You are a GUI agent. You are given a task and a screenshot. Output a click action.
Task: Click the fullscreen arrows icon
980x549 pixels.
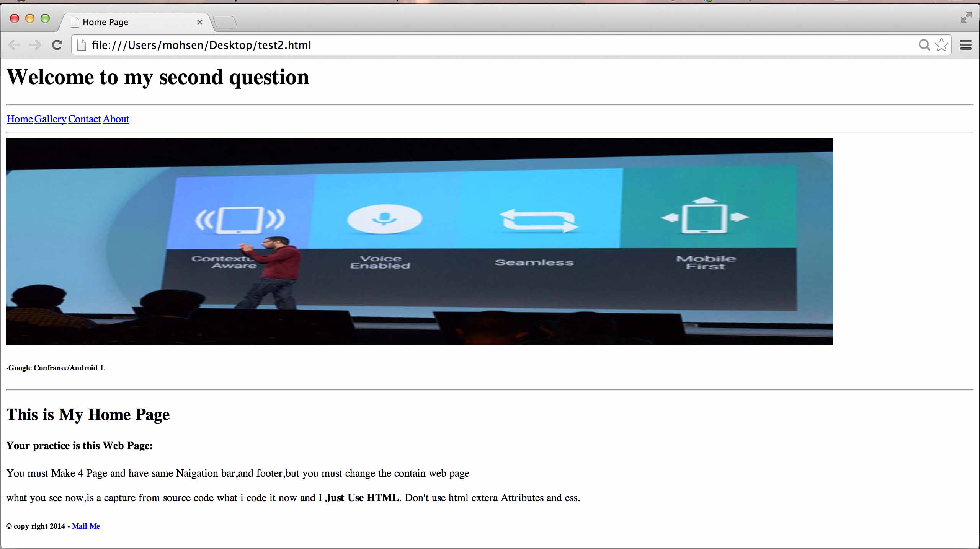click(x=965, y=18)
